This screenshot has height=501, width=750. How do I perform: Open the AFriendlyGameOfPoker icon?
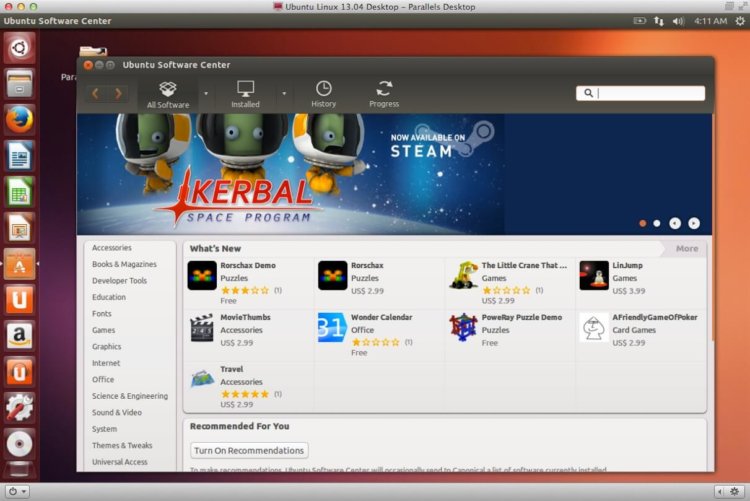click(x=594, y=328)
